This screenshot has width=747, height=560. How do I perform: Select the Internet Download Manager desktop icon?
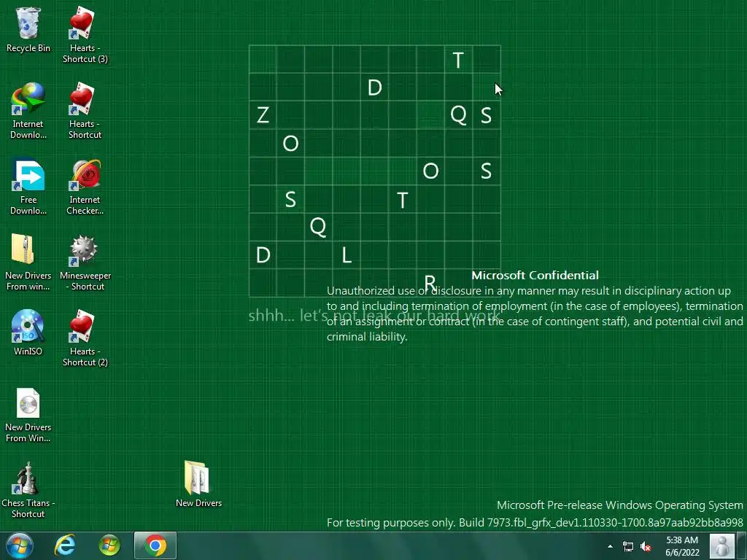[x=28, y=111]
